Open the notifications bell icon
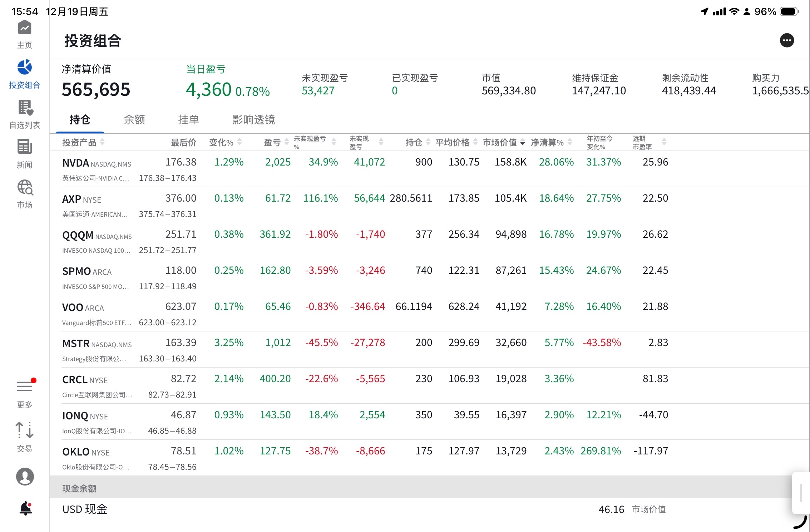This screenshot has height=532, width=810. 25,508
